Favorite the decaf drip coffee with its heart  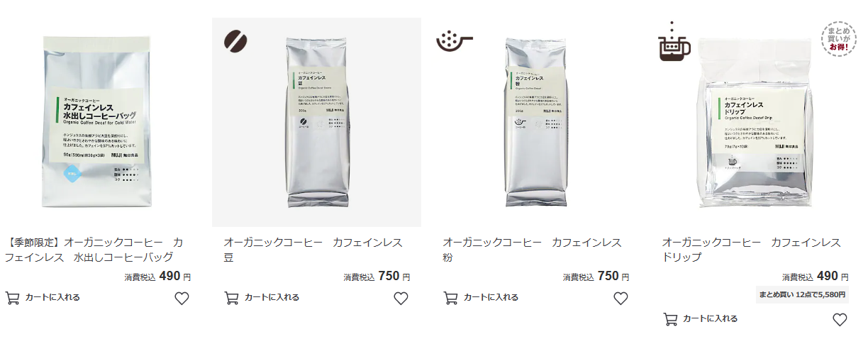(x=840, y=319)
